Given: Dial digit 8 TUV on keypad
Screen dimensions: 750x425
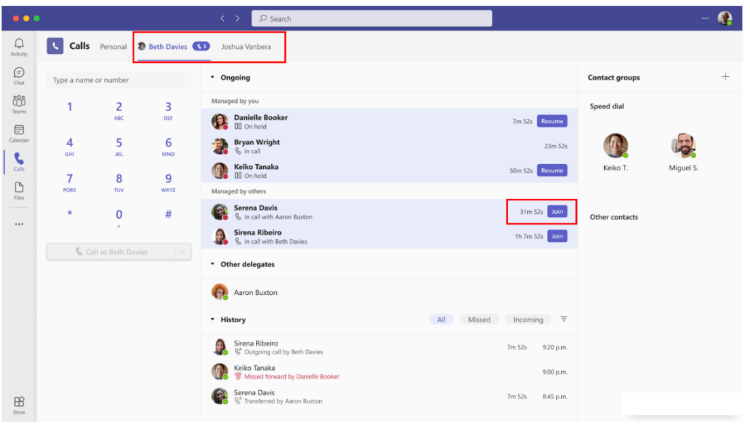Looking at the screenshot, I should [119, 182].
